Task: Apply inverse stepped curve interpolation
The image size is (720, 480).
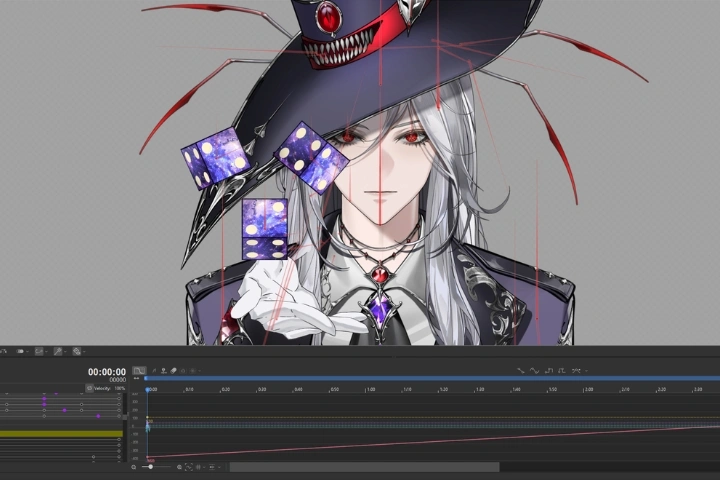Action: 562,371
